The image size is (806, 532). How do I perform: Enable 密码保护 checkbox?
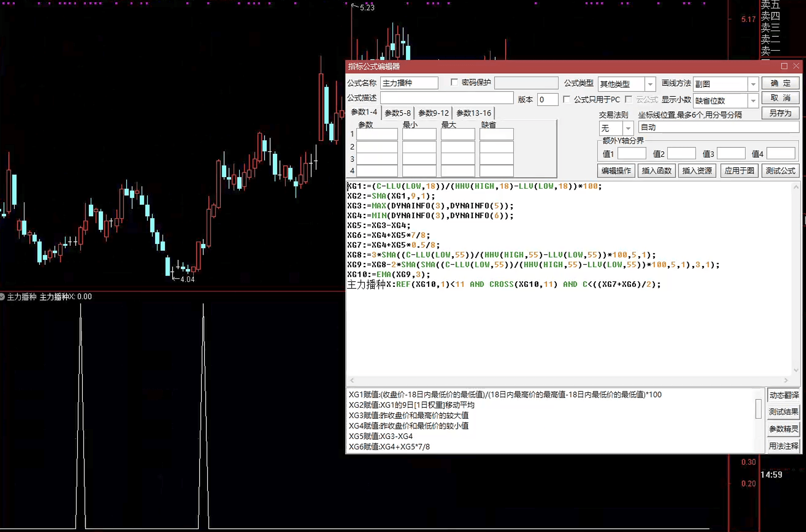click(x=454, y=82)
